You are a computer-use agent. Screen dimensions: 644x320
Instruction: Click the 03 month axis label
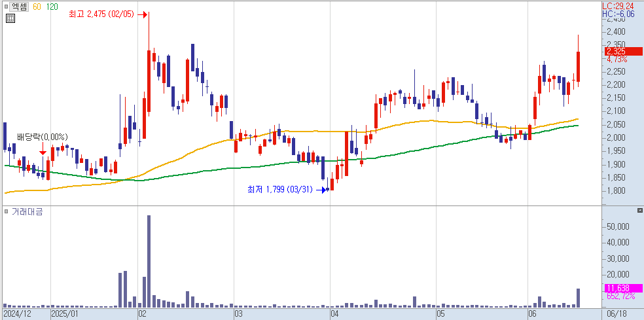click(x=239, y=314)
